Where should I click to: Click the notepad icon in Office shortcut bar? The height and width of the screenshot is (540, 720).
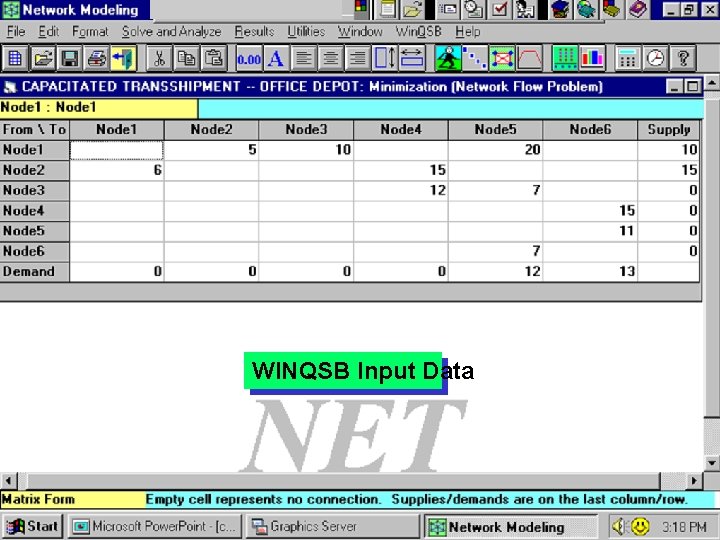(387, 9)
